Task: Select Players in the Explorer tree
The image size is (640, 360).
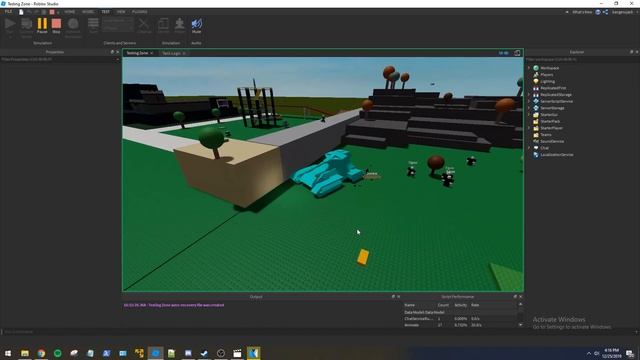Action: pos(547,75)
